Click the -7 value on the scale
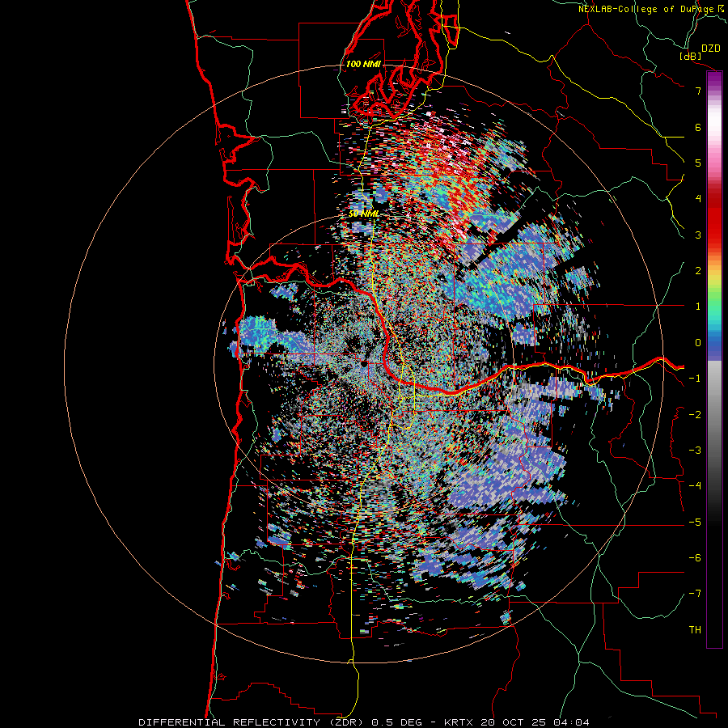The width and height of the screenshot is (728, 728). coord(695,594)
